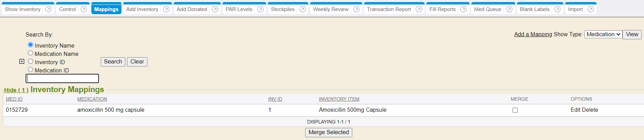Click the pop-out arrow icon beside Show Inventory
The image size is (644, 140).
coord(48,9)
